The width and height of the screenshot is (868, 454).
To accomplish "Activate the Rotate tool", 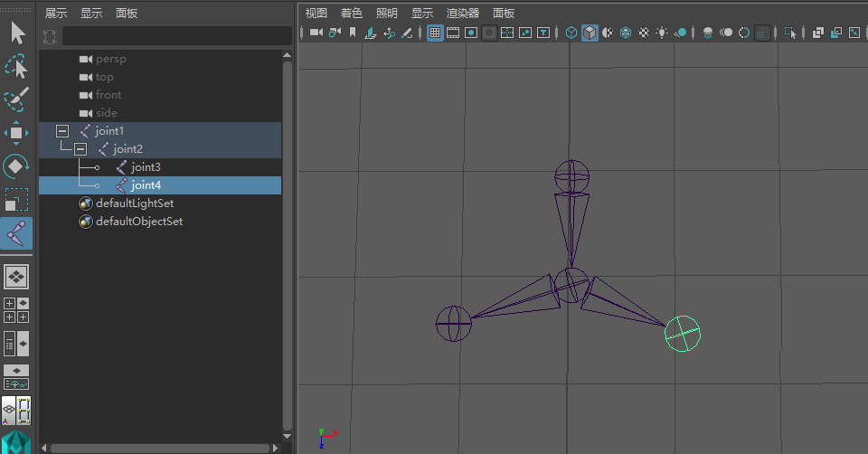I will pyautogui.click(x=15, y=166).
